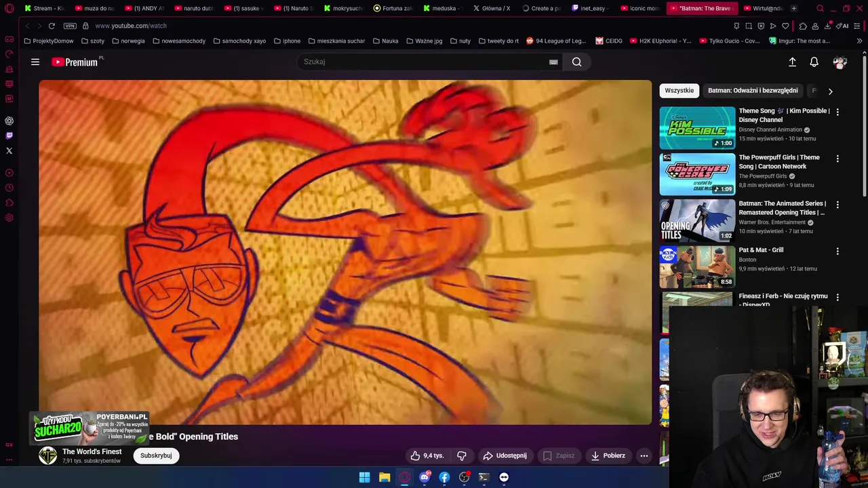Open options for The Powerpuff Girls Theme video
The height and width of the screenshot is (488, 868).
[837, 159]
